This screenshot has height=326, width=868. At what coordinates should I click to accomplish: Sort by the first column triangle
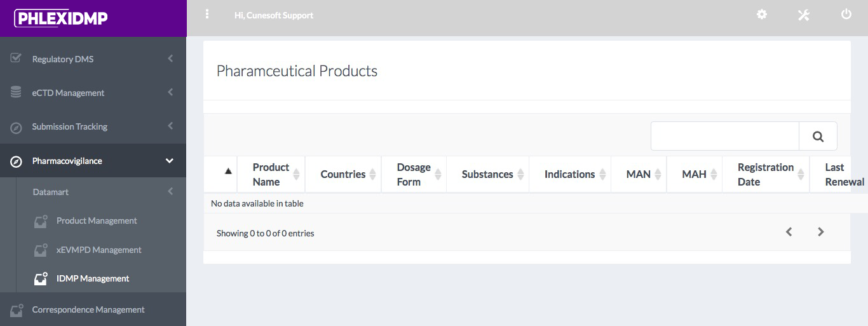click(228, 171)
